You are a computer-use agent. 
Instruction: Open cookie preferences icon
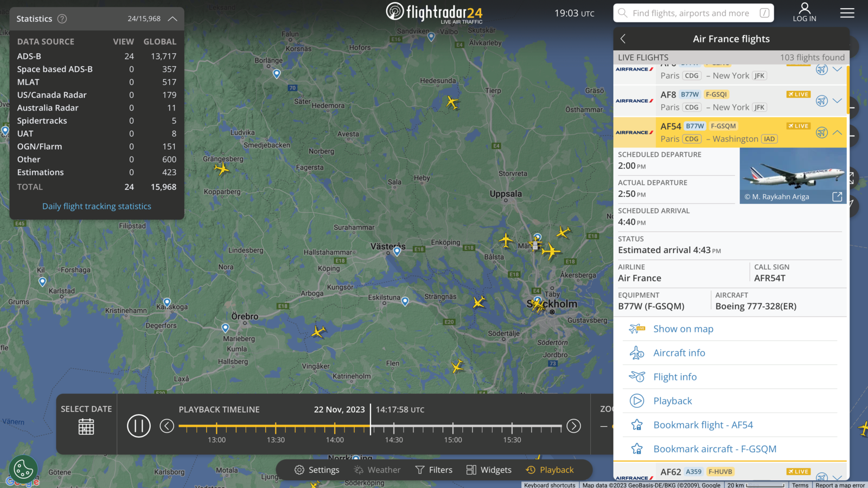point(23,469)
